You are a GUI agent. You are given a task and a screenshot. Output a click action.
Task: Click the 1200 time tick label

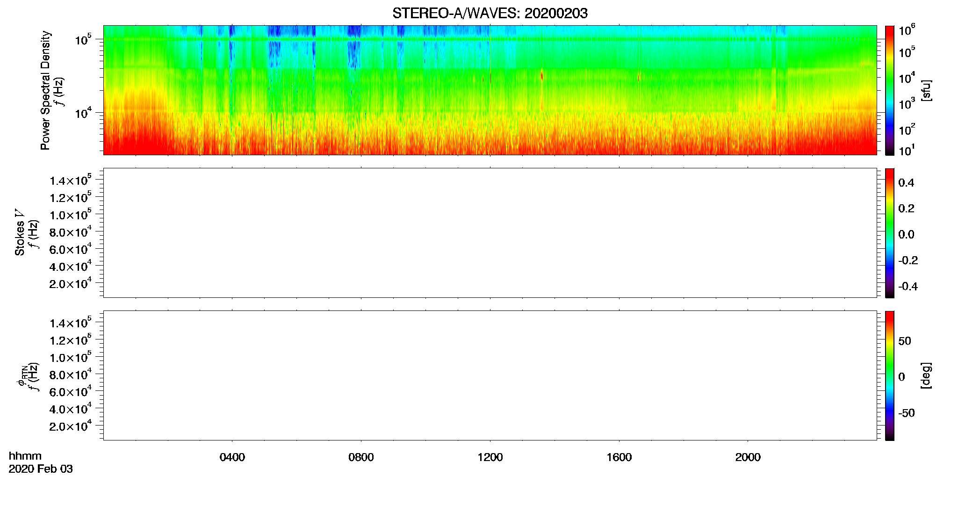490,457
